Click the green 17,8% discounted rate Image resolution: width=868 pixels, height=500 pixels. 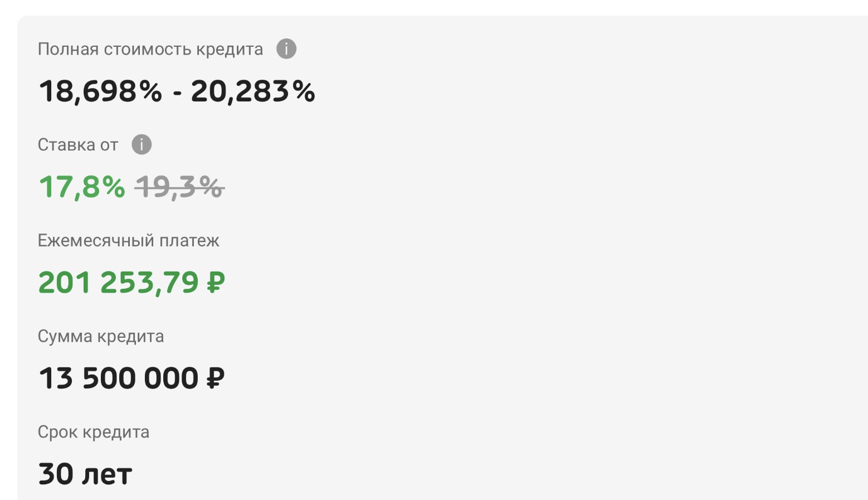tap(82, 187)
